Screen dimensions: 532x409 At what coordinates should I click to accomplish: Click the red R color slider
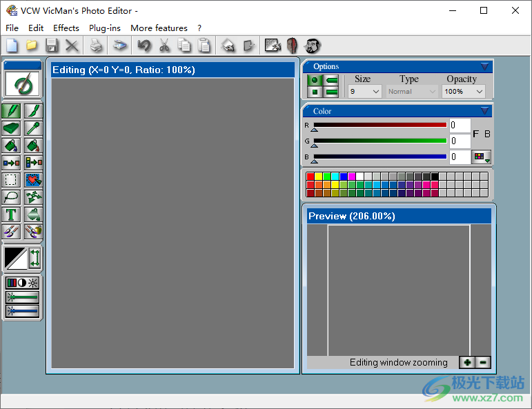point(380,125)
